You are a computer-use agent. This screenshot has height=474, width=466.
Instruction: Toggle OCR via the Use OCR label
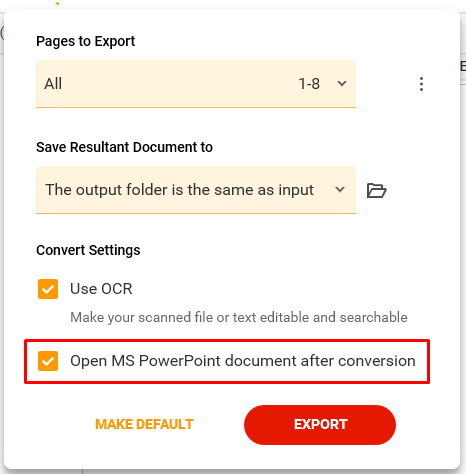coord(101,289)
